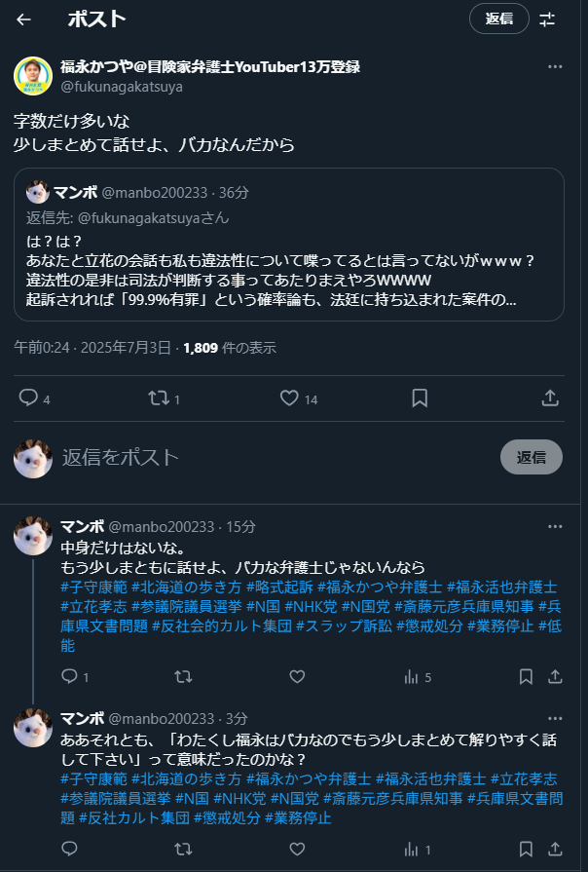Screen dimensions: 588x872
Task: Open the reply sort filter icon
Action: pyautogui.click(x=547, y=19)
